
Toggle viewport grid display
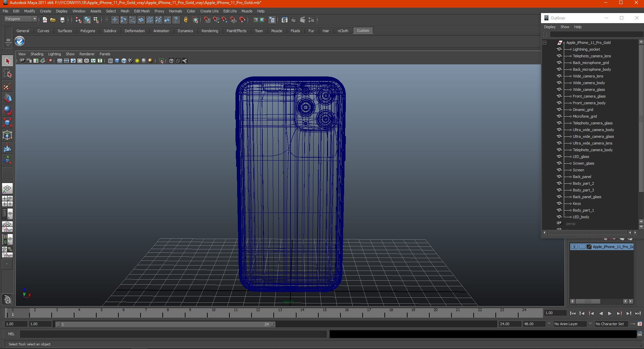[x=60, y=61]
